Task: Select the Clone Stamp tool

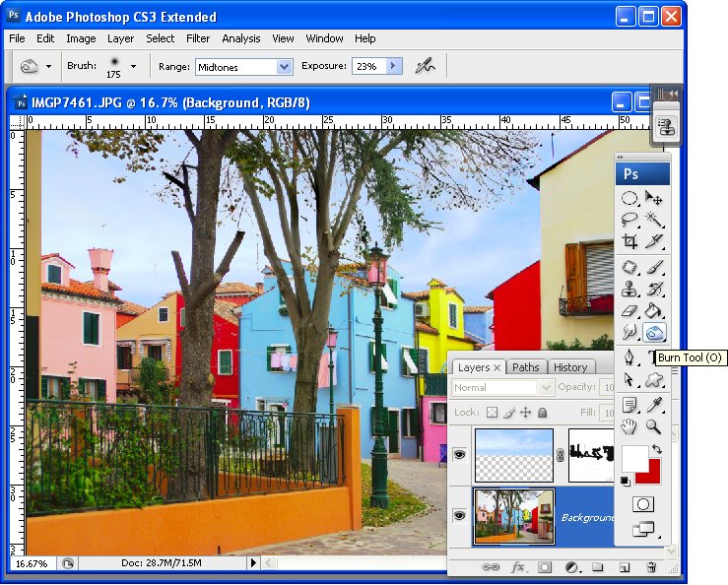Action: [629, 289]
